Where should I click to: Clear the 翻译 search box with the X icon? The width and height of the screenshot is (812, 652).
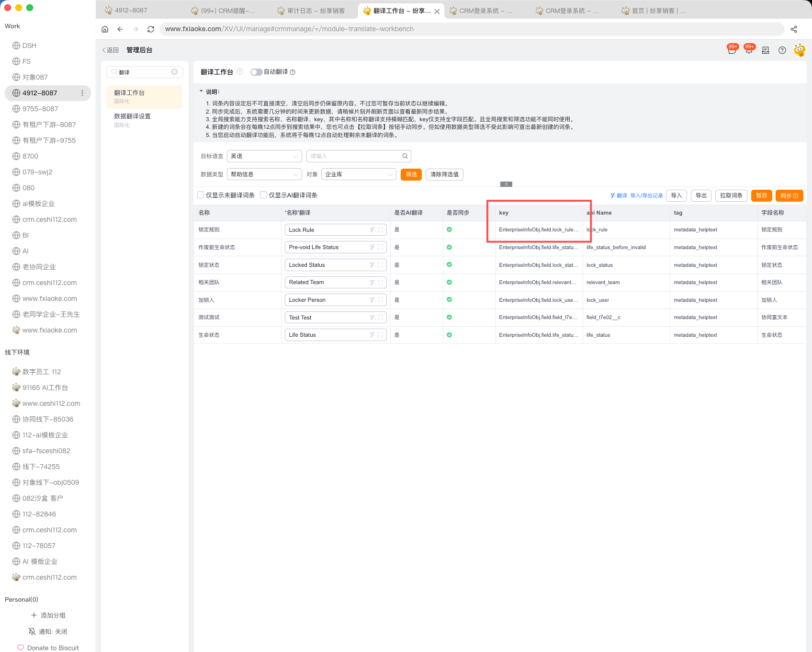tap(174, 72)
